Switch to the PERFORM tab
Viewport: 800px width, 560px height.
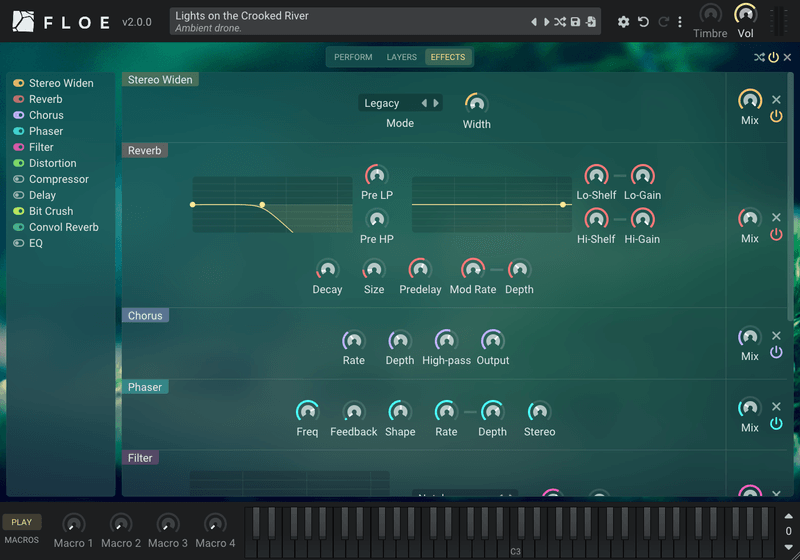(353, 57)
